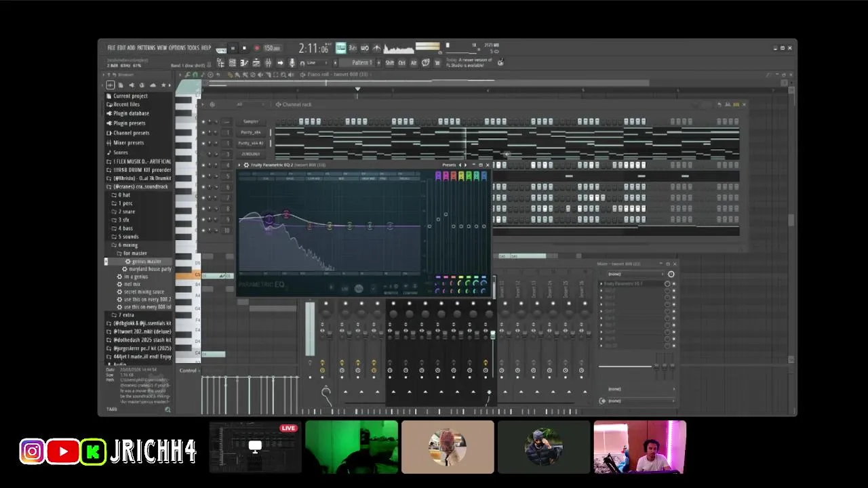
Task: Click the Ctrl button in the toolbar
Action: coord(401,63)
